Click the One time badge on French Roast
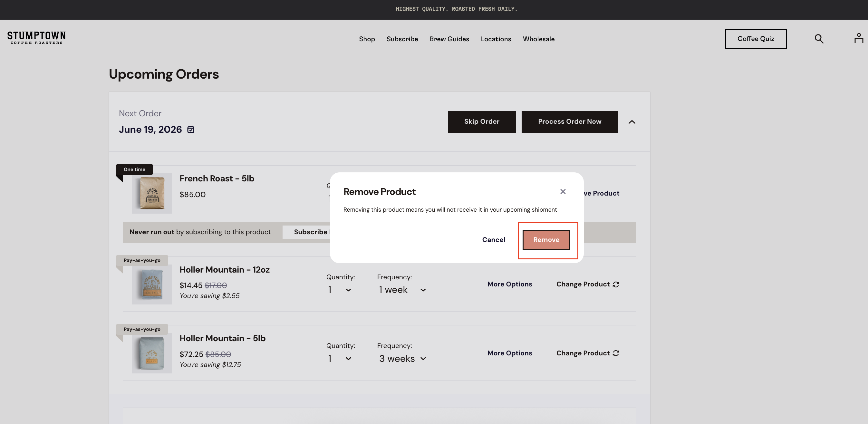Screen dimensions: 868x424 click(134, 169)
